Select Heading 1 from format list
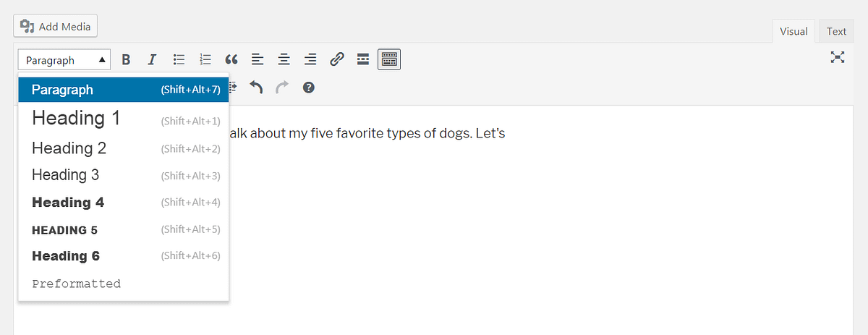Viewport: 868px width, 335px height. pyautogui.click(x=76, y=119)
